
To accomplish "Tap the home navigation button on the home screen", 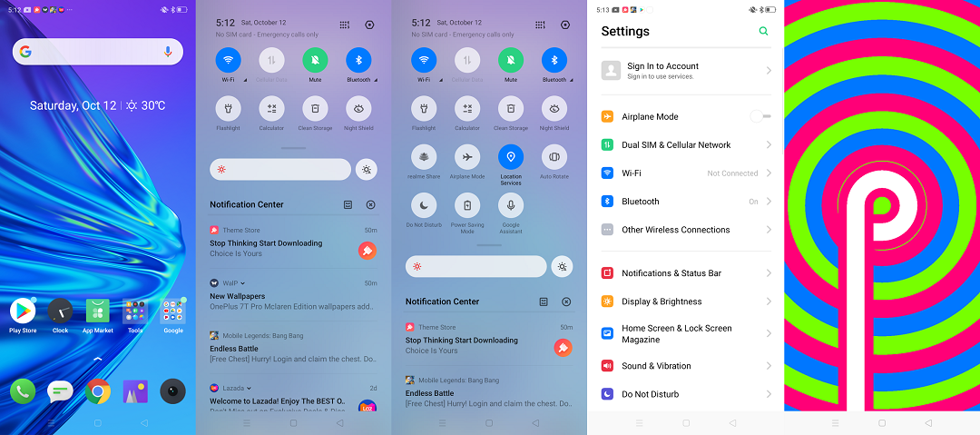I will (x=97, y=423).
